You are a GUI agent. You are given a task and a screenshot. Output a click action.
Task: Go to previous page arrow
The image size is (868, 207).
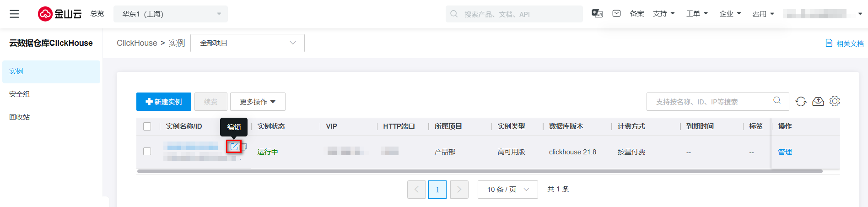[x=416, y=190]
